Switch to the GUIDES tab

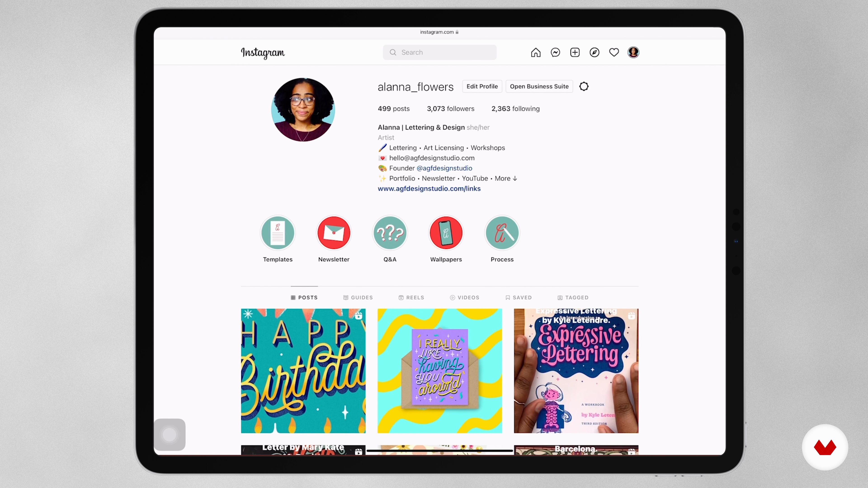pos(358,298)
